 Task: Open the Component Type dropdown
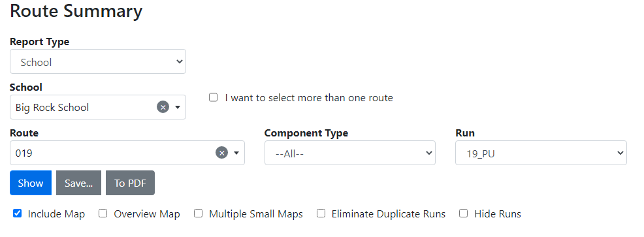coord(350,153)
